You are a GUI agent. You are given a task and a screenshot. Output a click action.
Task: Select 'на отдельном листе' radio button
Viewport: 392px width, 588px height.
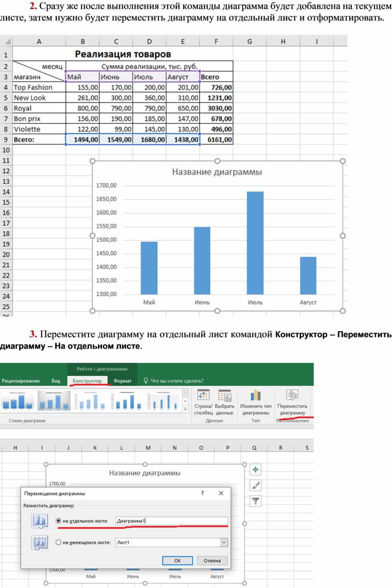(59, 521)
